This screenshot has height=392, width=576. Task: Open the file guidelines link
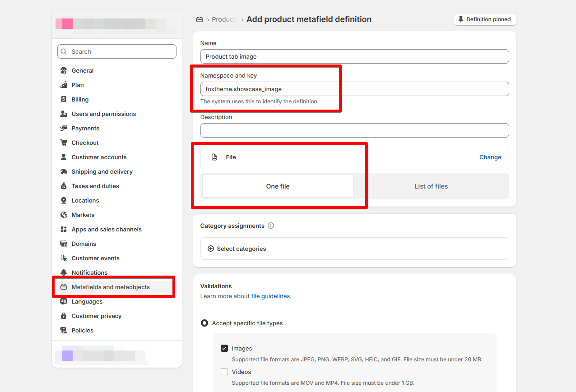[271, 296]
